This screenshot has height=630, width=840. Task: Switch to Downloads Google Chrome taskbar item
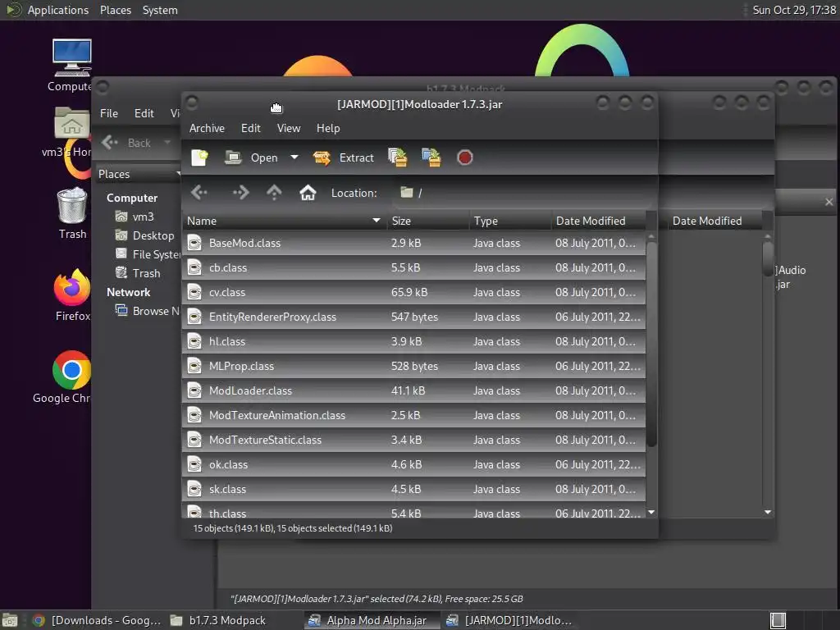(97, 620)
